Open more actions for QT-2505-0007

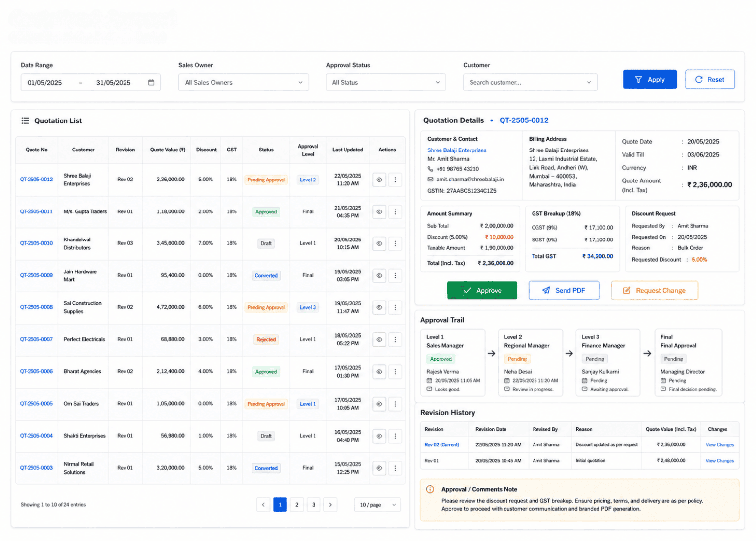[395, 339]
